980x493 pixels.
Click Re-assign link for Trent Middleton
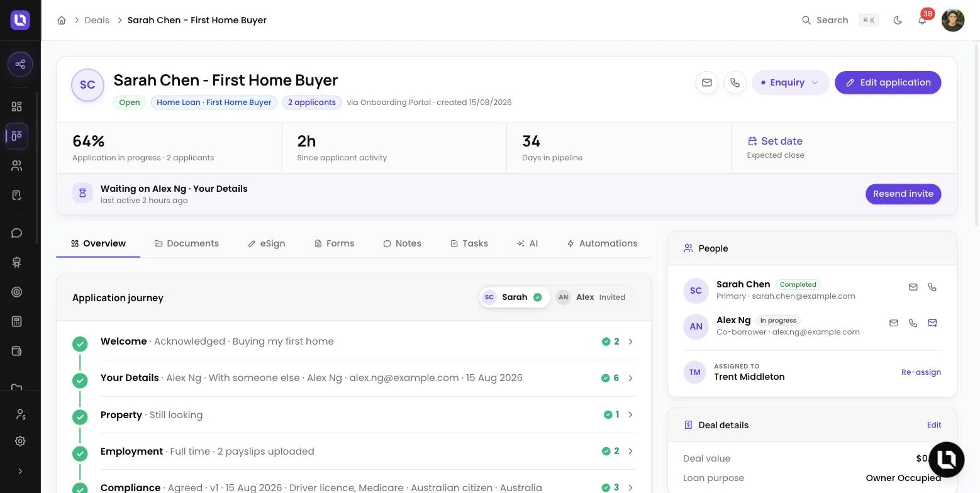point(921,372)
